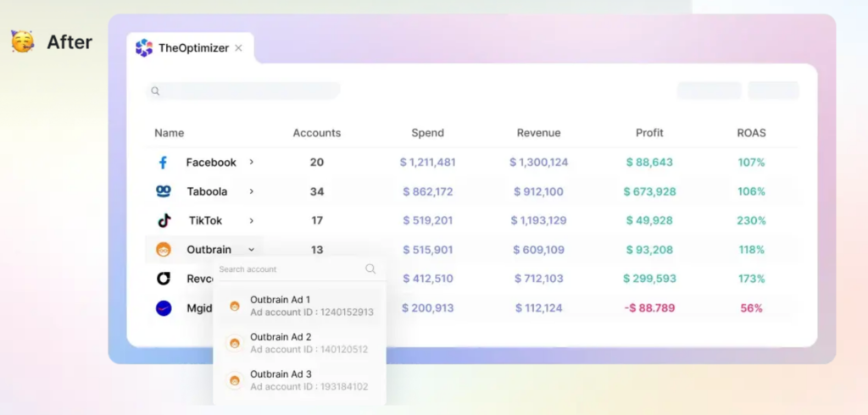
Task: Click the Taboola name label
Action: pos(207,191)
